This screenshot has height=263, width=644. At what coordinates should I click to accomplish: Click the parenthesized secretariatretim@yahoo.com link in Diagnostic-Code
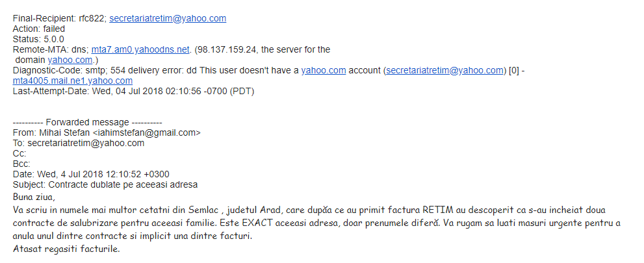click(444, 71)
